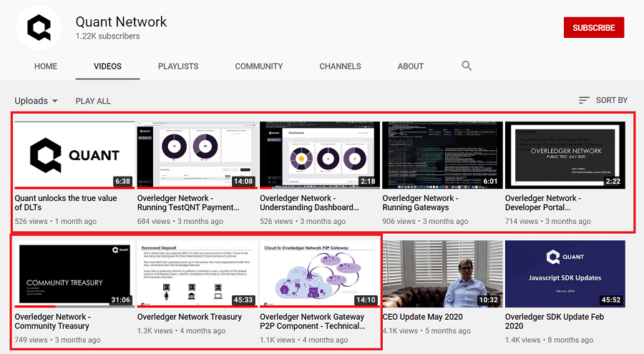The image size is (644, 354).
Task: Open Javascript SDK Updates video thumbnail
Action: pyautogui.click(x=565, y=273)
